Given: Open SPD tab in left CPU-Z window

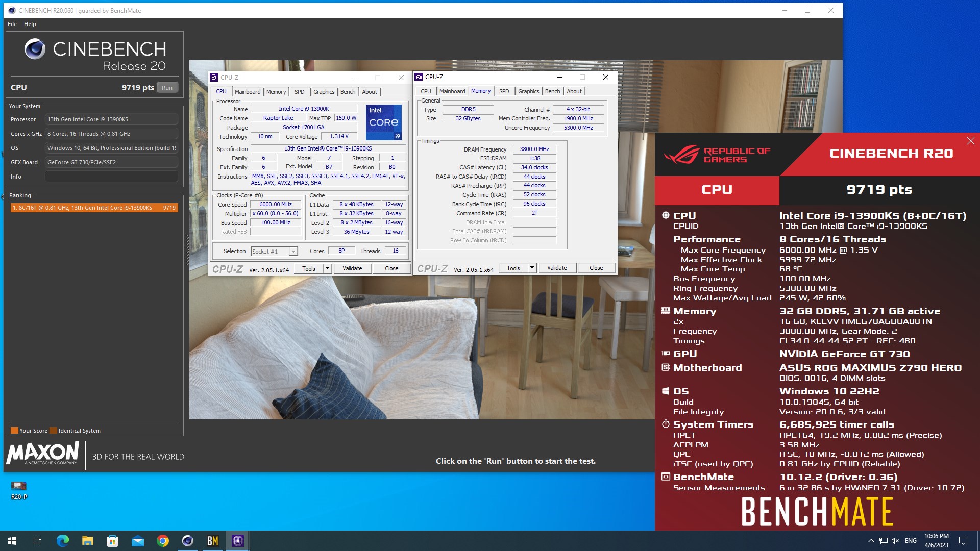Looking at the screenshot, I should (x=299, y=92).
